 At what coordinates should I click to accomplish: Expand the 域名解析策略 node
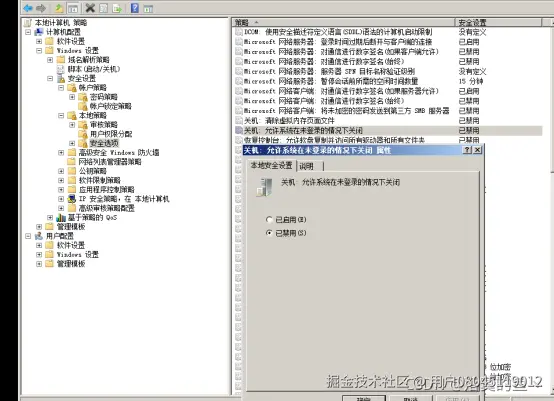tap(50, 60)
